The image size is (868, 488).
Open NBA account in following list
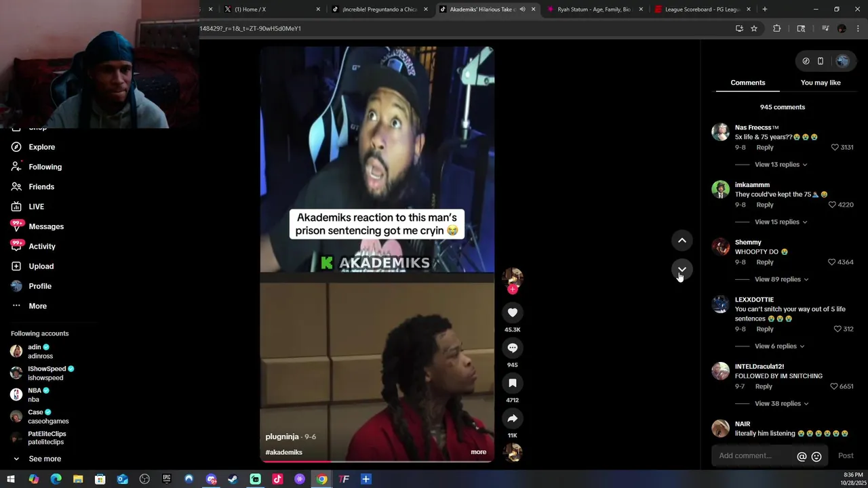click(x=30, y=394)
